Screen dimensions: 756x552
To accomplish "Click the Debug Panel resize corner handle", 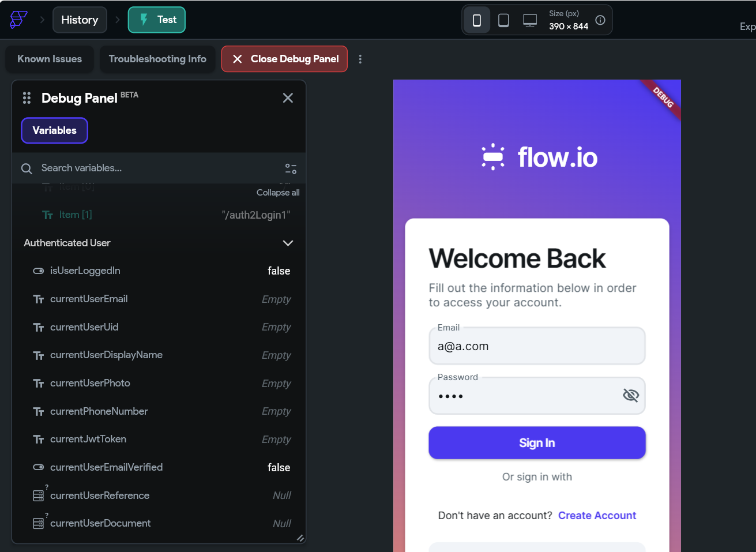I will [300, 538].
